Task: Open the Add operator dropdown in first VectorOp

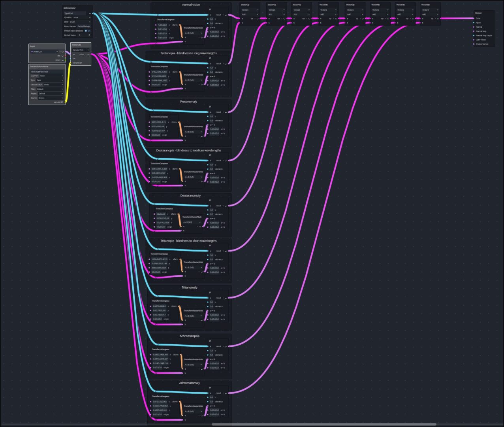Action: 250,14
